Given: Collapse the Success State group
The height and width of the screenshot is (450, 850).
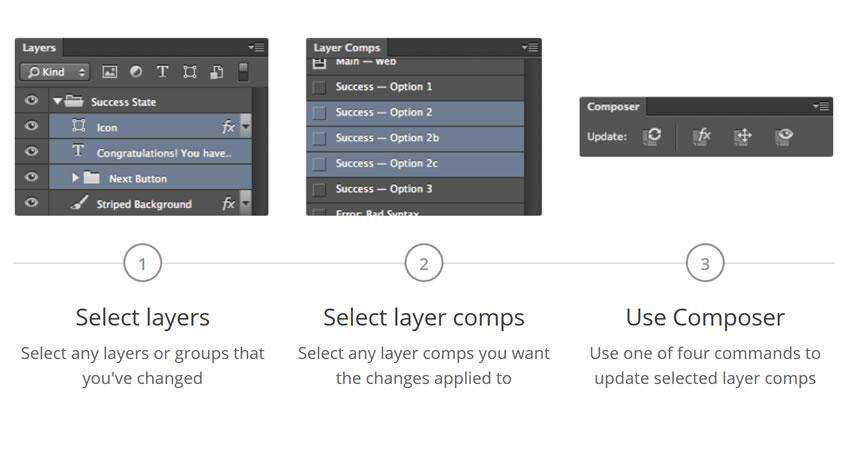Looking at the screenshot, I should coord(58,101).
